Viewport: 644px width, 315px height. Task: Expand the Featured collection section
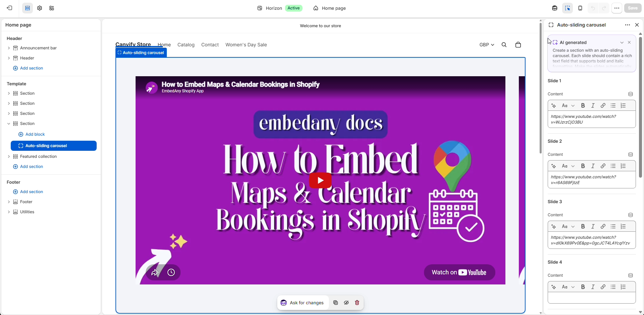[x=9, y=156]
